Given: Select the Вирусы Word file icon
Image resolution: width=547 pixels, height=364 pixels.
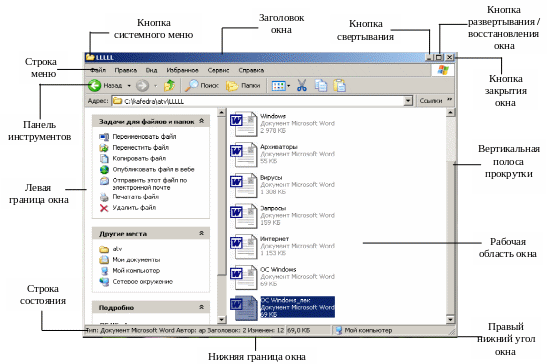Looking at the screenshot, I should pyautogui.click(x=243, y=185).
